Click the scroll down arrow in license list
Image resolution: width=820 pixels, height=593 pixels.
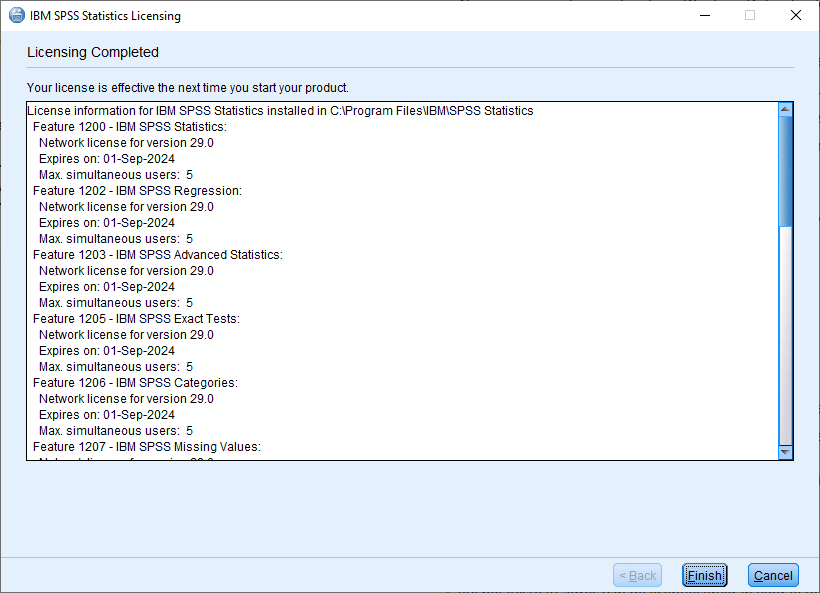point(785,452)
